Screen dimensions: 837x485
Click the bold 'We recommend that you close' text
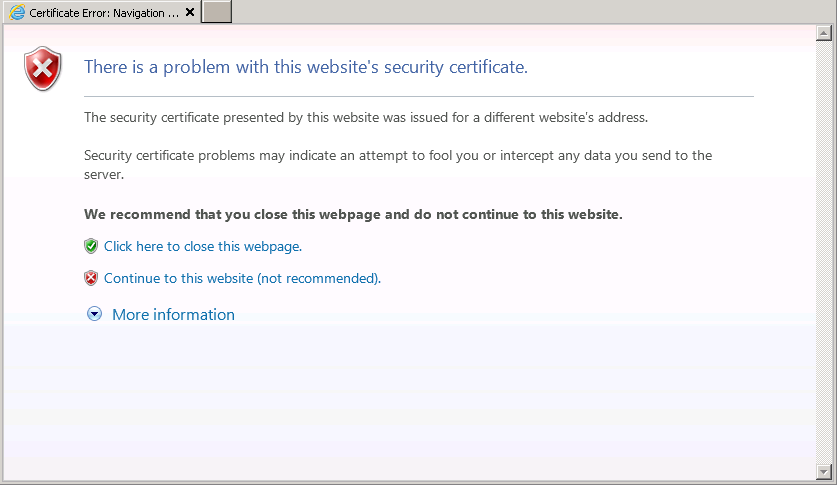pos(353,214)
